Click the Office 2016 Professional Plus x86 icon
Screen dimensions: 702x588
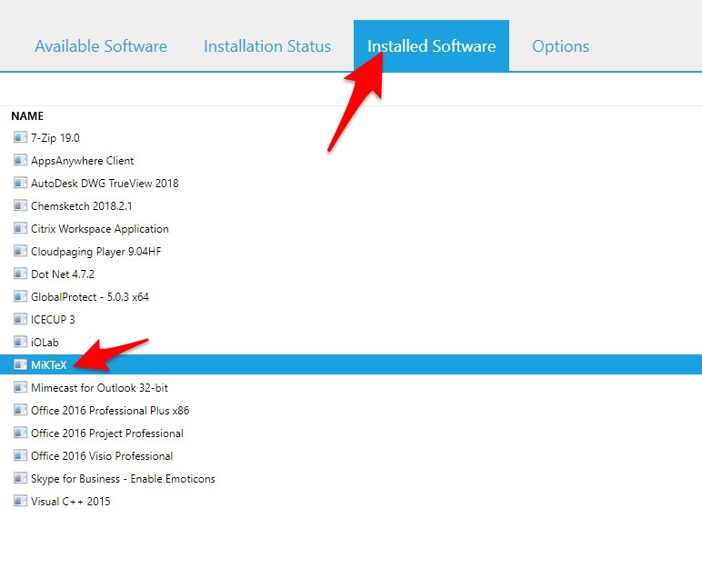click(x=20, y=410)
